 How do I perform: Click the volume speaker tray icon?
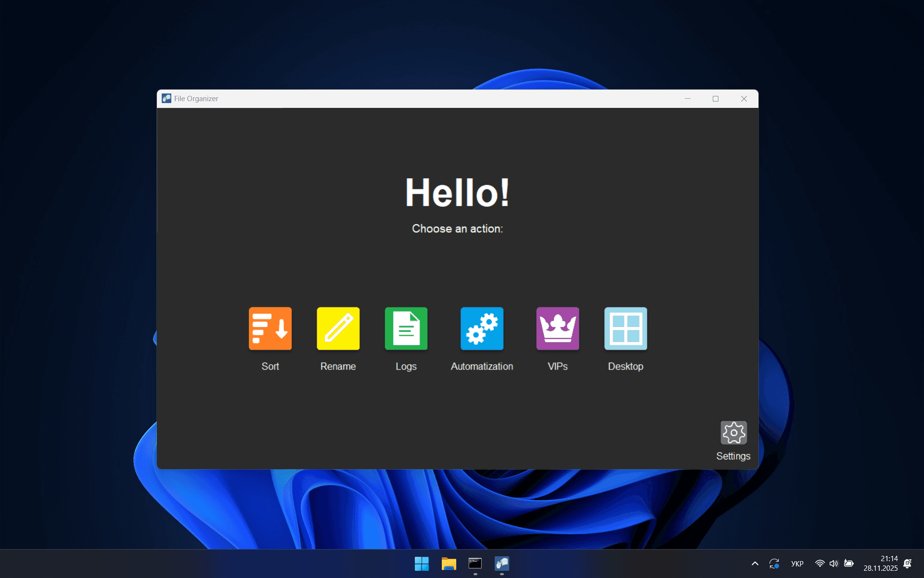pos(834,564)
